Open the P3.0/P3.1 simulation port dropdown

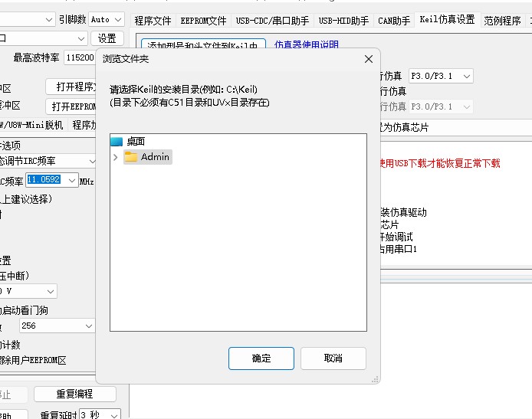(x=441, y=76)
